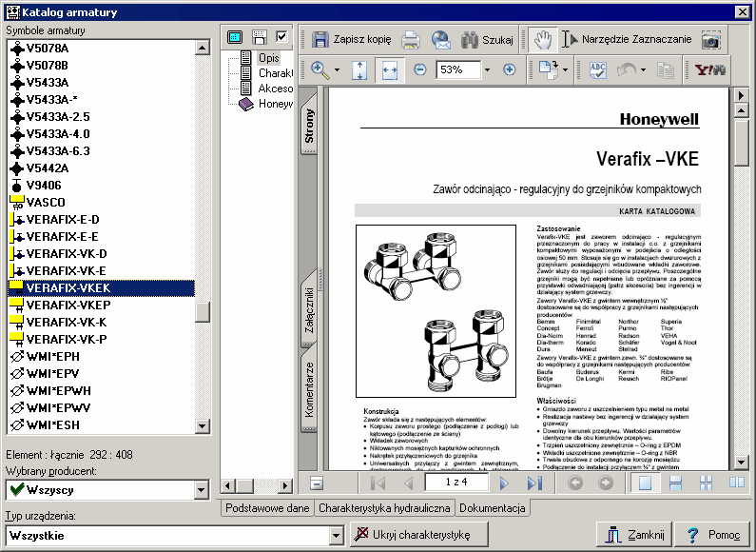This screenshot has width=756, height=552.
Task: Select WMI*EPH in symbol list
Action: coord(53,357)
